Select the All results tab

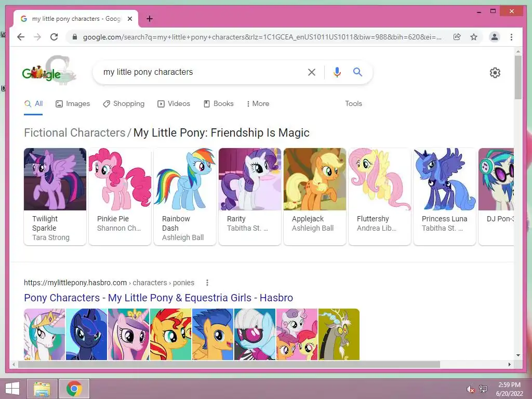point(33,103)
